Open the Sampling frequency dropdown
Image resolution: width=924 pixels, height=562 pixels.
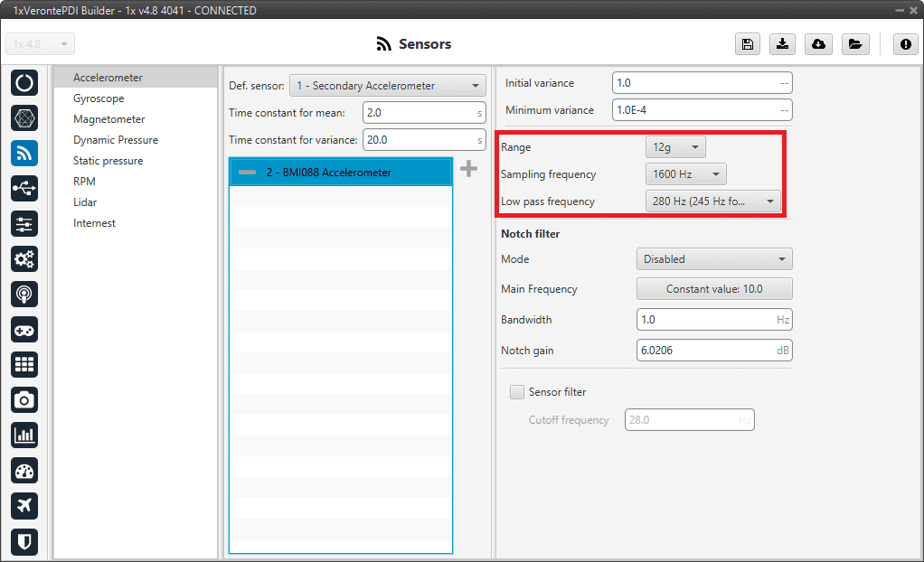pyautogui.click(x=685, y=173)
